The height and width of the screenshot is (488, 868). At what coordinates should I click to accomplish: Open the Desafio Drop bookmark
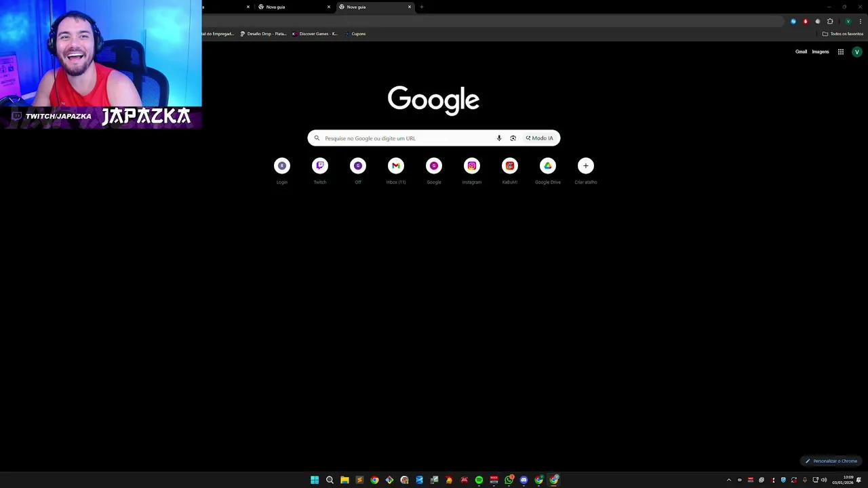(263, 34)
